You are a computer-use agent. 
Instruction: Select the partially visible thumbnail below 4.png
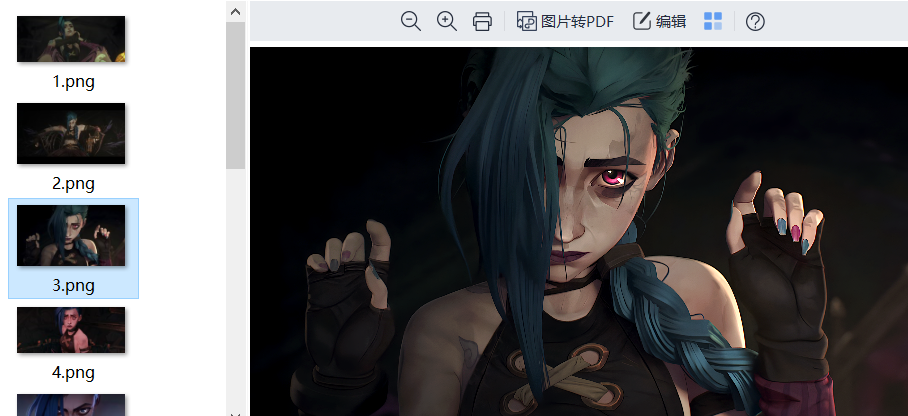pos(71,404)
